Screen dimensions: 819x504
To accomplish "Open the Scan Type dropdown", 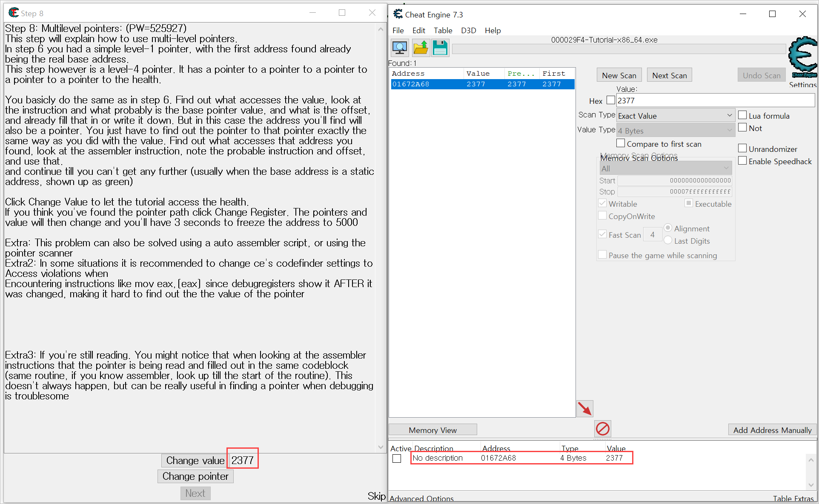I will tap(675, 116).
